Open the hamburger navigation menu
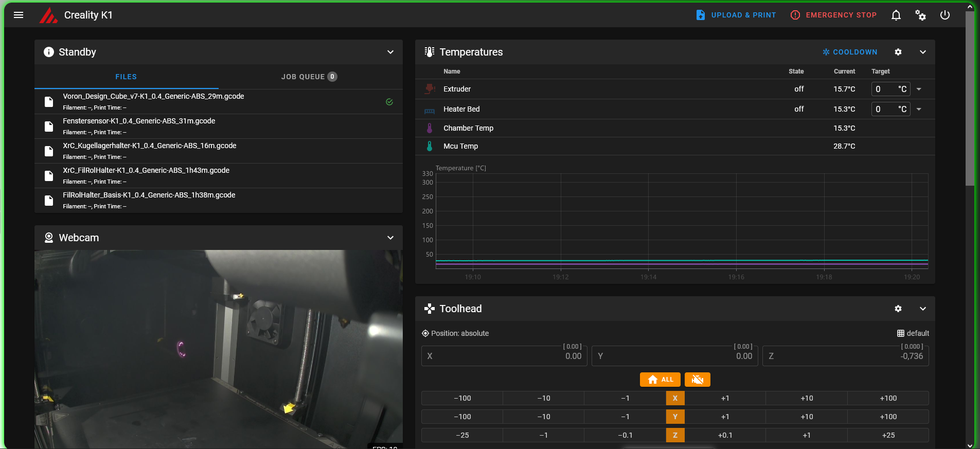Image resolution: width=980 pixels, height=449 pixels. tap(19, 15)
